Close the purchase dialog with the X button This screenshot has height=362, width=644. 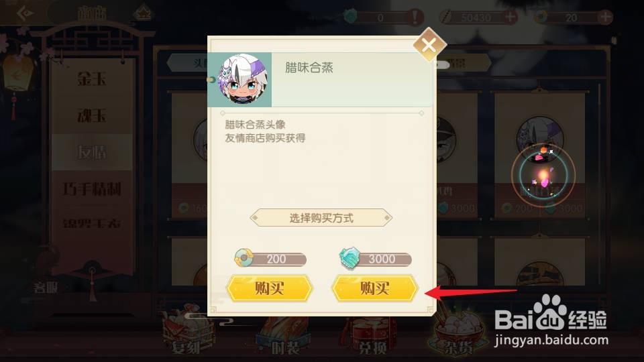pos(429,44)
